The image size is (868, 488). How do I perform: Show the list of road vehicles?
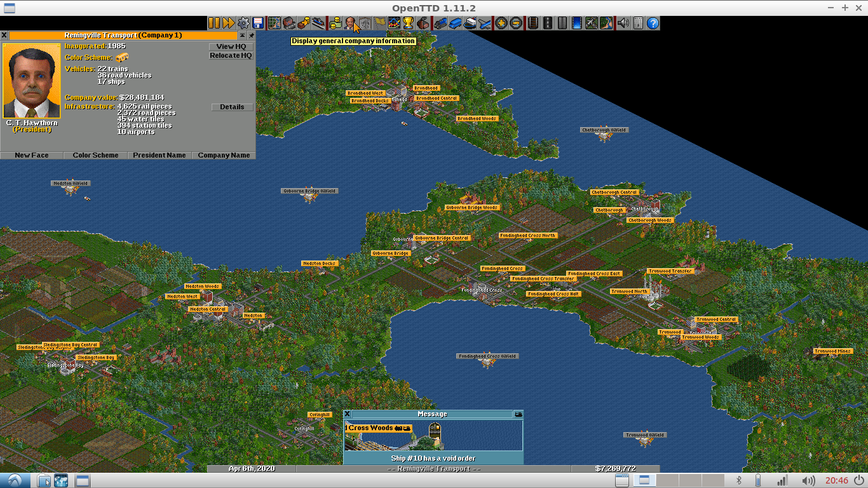tap(455, 23)
